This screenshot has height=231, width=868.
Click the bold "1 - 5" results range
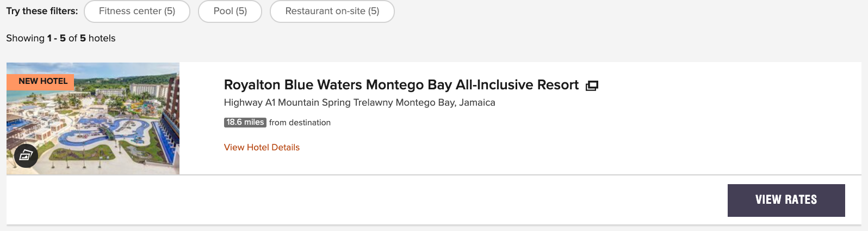pyautogui.click(x=57, y=38)
